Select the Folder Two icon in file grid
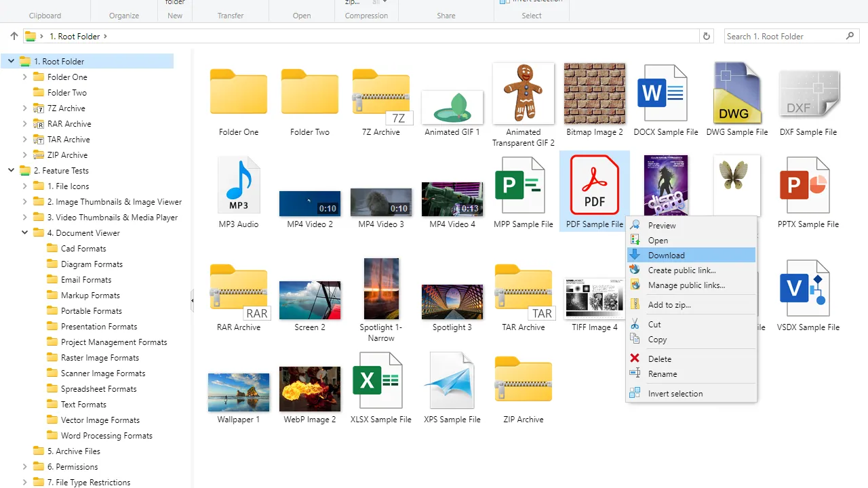This screenshot has width=868, height=488. (310, 92)
